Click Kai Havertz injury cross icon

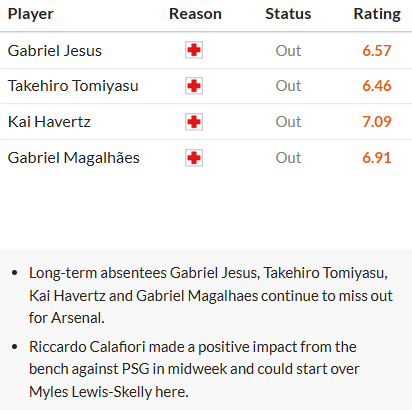(194, 122)
